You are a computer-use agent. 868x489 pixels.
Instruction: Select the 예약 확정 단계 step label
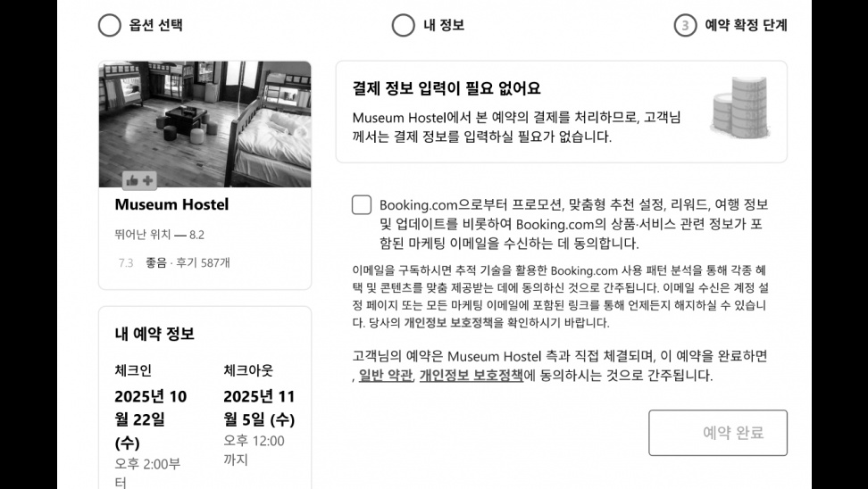[x=746, y=26]
